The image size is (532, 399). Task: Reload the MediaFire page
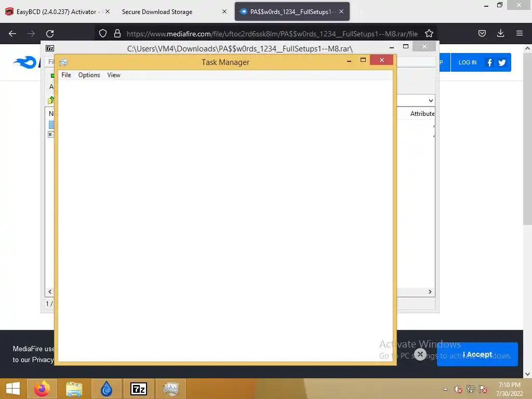pyautogui.click(x=50, y=34)
